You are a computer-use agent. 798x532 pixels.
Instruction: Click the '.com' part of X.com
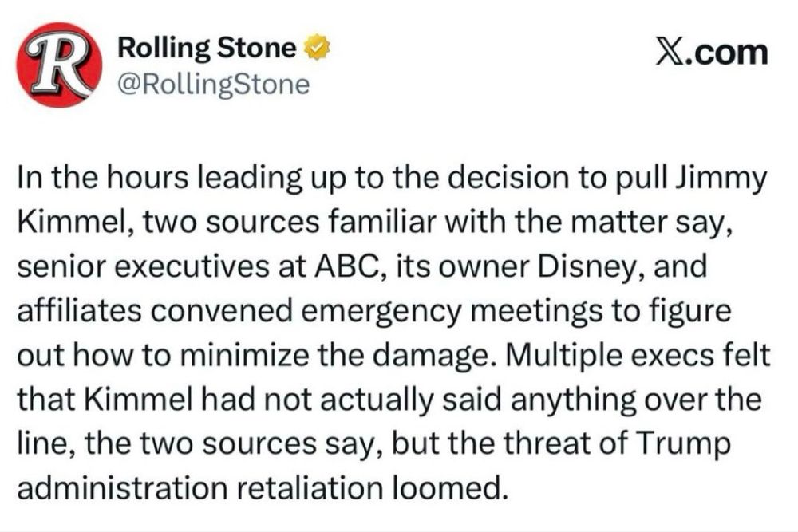click(725, 53)
